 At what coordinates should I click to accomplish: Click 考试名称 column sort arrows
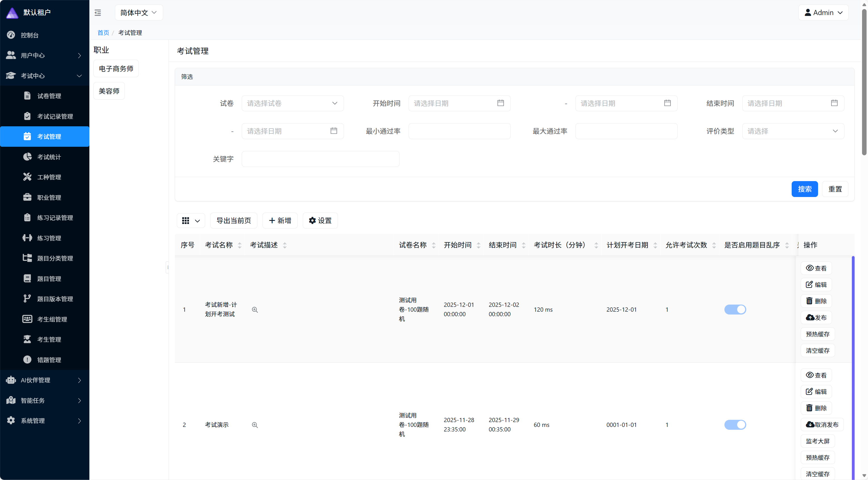(x=239, y=245)
